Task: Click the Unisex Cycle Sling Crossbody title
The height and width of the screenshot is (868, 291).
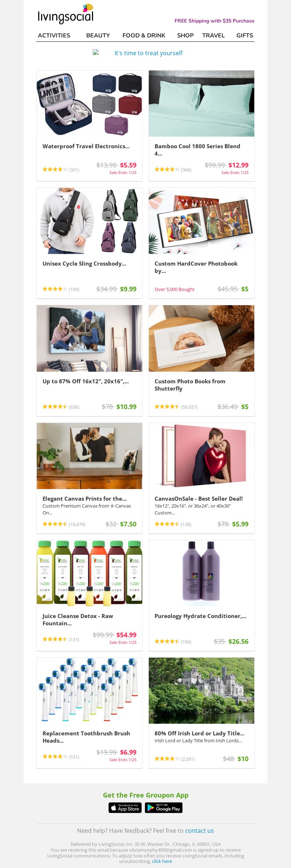Action: click(84, 264)
